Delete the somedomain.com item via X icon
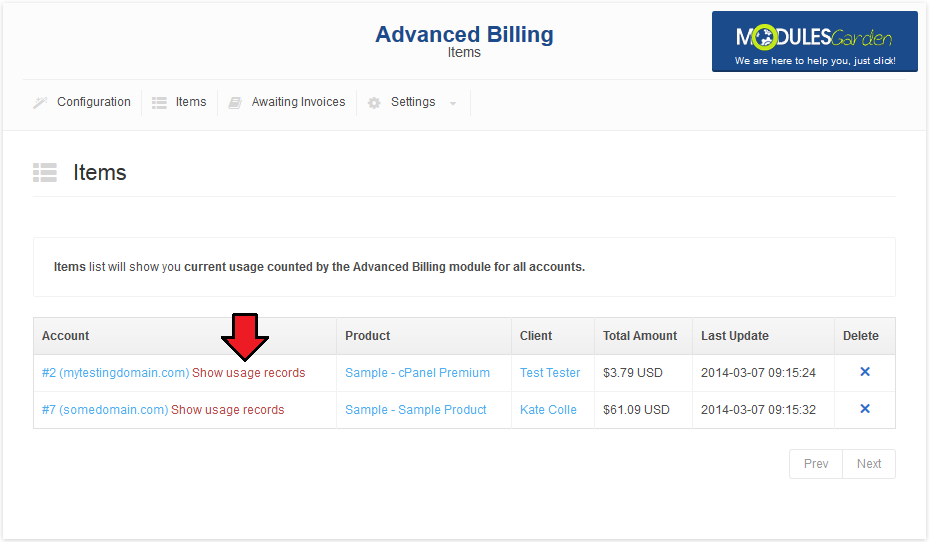Viewport: 930px width, 542px height. tap(865, 409)
